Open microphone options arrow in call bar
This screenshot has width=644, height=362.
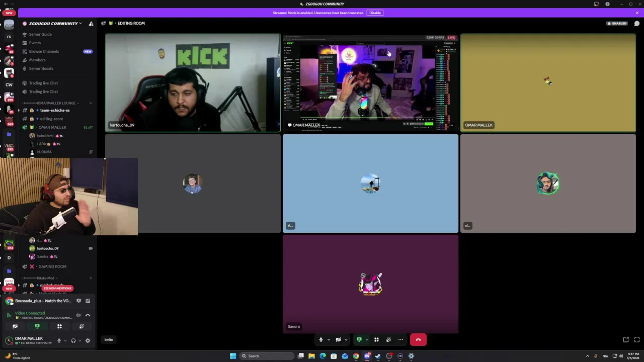329,340
